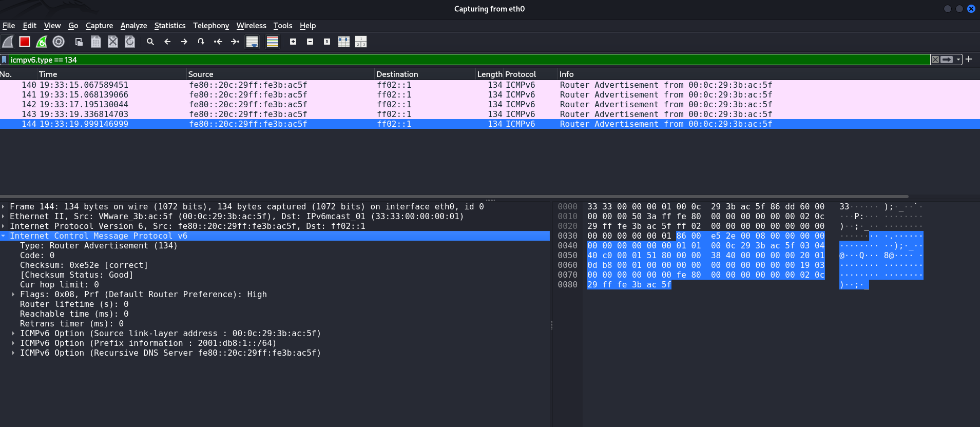Jump to last packet icon

pyautogui.click(x=235, y=42)
